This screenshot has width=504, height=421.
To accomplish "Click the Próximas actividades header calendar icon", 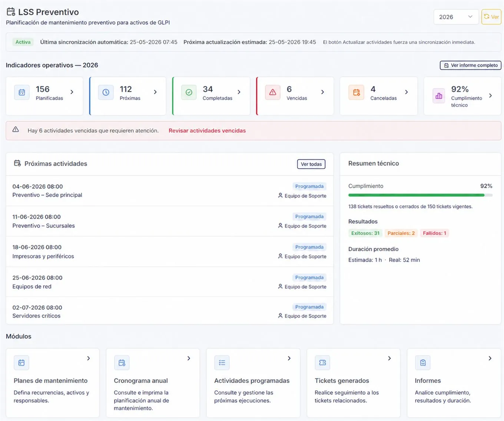I will pyautogui.click(x=17, y=163).
